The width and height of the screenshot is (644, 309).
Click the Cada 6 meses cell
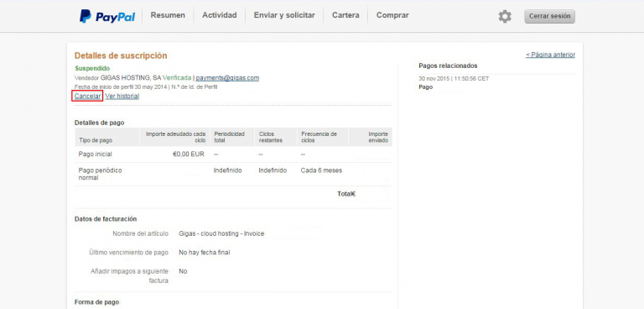(x=321, y=170)
